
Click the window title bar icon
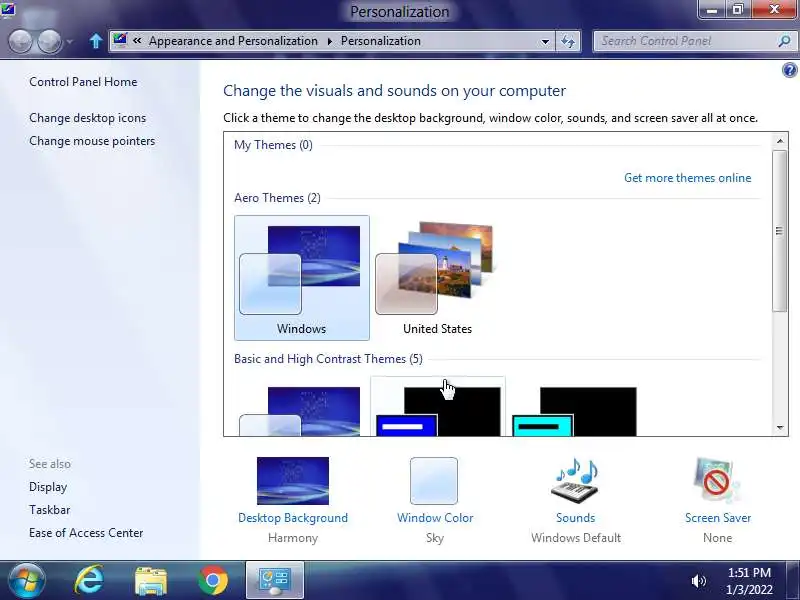[x=8, y=9]
